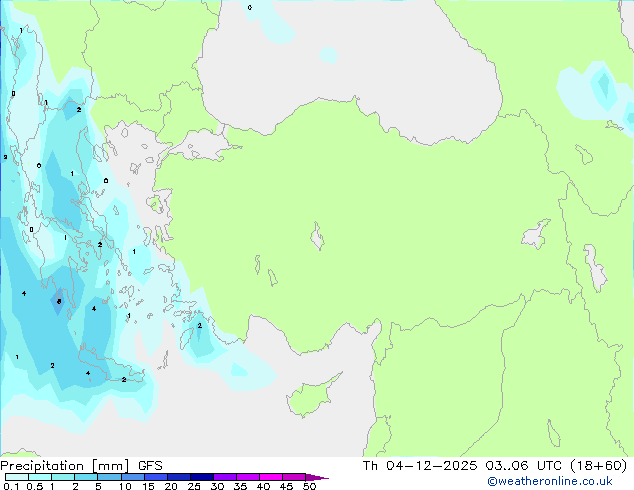The width and height of the screenshot is (634, 490).
Task: Click the 'Precipitation [mm]' title text
Action: [x=65, y=466]
